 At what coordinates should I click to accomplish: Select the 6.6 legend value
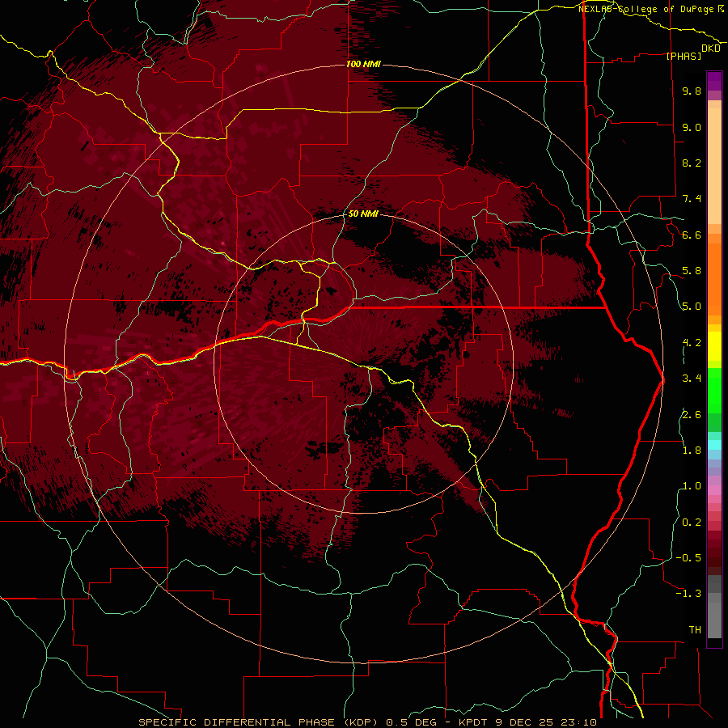click(x=692, y=235)
